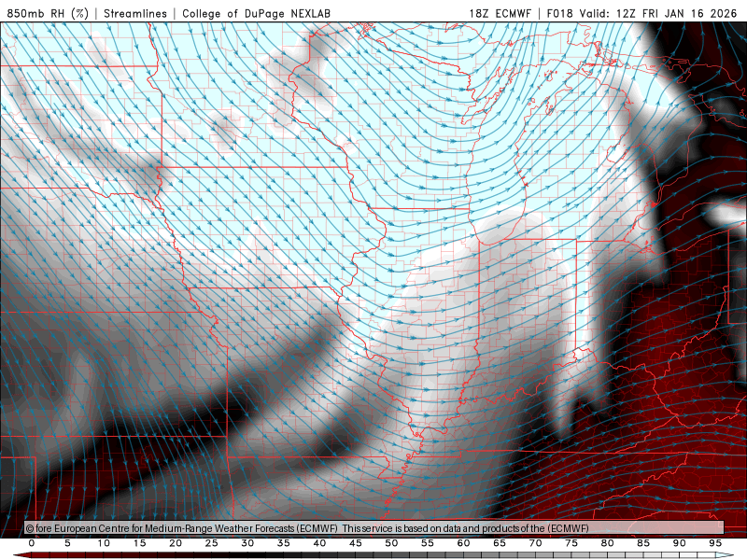Screen dimensions: 747x560
Task: Click the colorbar value label '95'
Action: pos(715,543)
